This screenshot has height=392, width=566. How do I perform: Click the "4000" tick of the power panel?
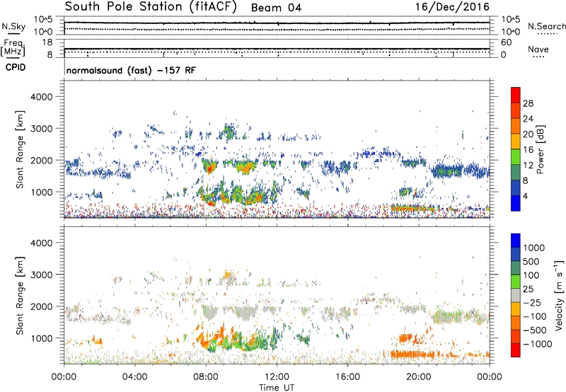[x=41, y=97]
